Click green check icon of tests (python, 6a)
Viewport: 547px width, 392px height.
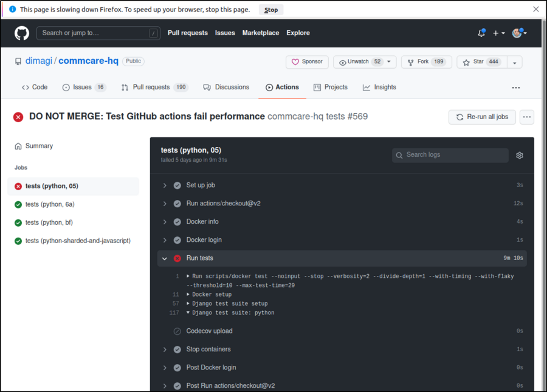click(x=18, y=204)
